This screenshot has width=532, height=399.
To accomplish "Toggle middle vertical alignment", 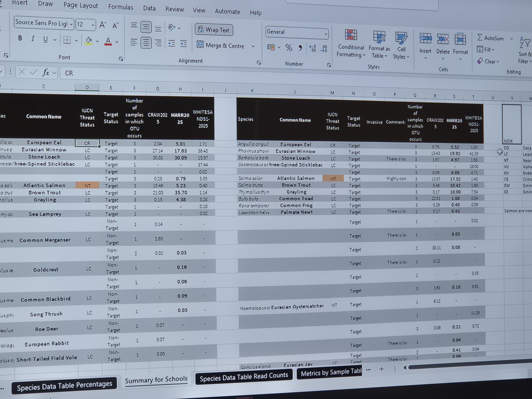I will 146,27.
